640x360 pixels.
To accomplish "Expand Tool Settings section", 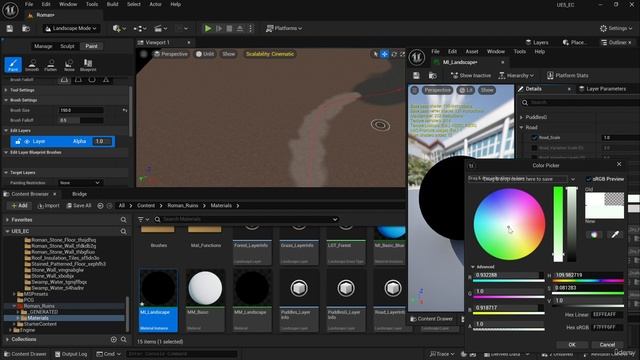I will point(6,90).
